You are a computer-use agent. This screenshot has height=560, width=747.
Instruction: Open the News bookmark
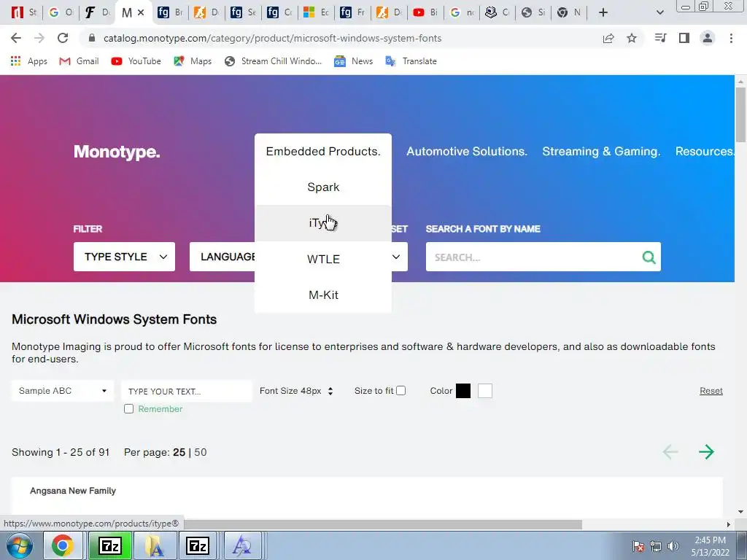(353, 61)
